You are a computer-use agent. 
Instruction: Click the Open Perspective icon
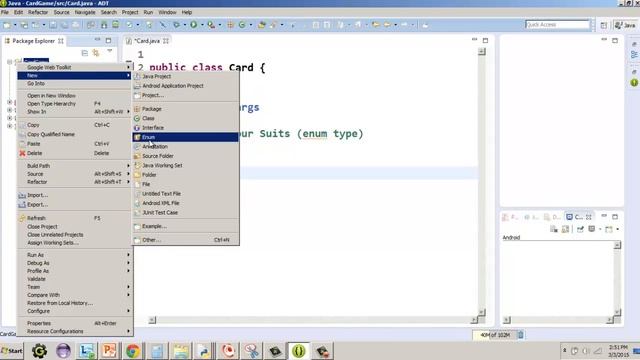click(604, 25)
